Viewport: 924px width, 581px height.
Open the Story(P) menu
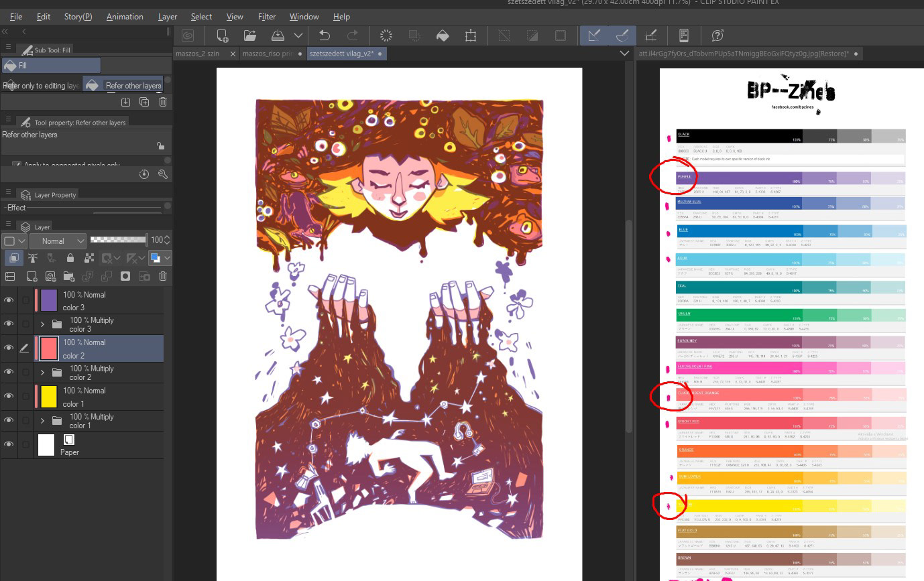click(78, 16)
